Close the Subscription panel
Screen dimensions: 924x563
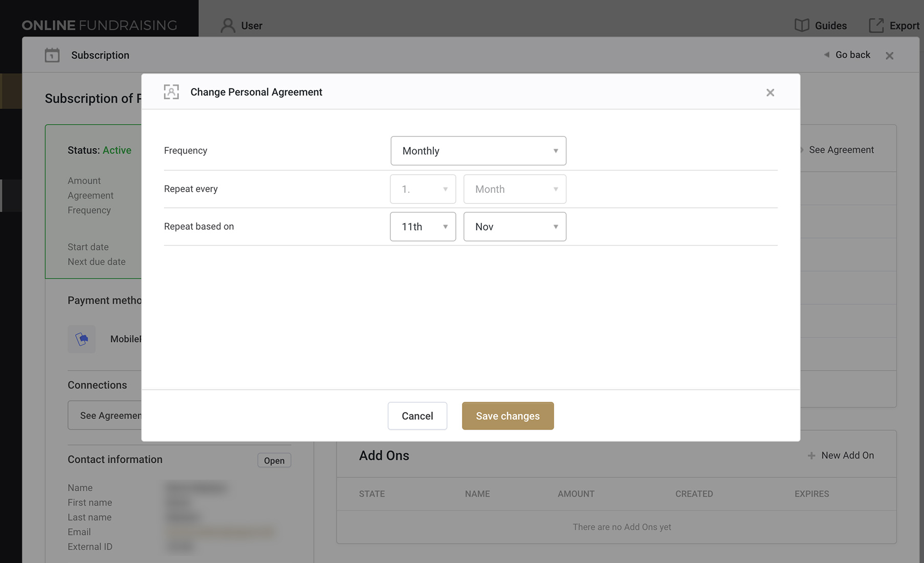click(890, 56)
